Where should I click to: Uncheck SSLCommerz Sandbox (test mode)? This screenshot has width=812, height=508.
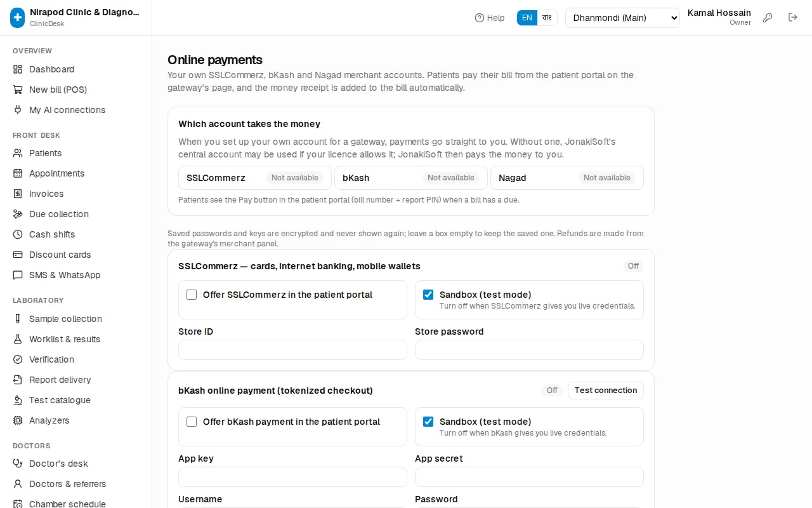[428, 295]
